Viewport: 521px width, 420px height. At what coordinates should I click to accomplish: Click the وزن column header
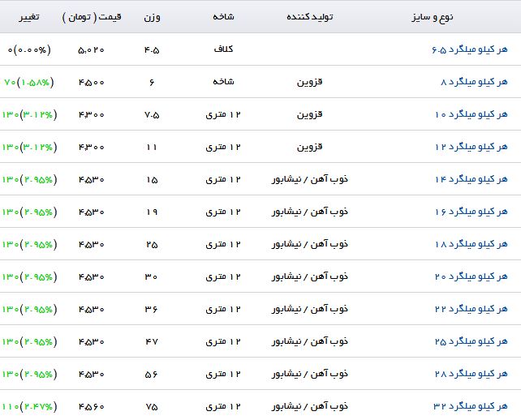pyautogui.click(x=152, y=17)
